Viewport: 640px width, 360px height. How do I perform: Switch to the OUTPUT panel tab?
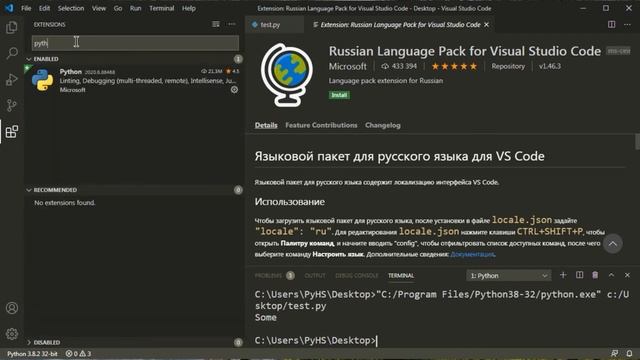click(315, 276)
